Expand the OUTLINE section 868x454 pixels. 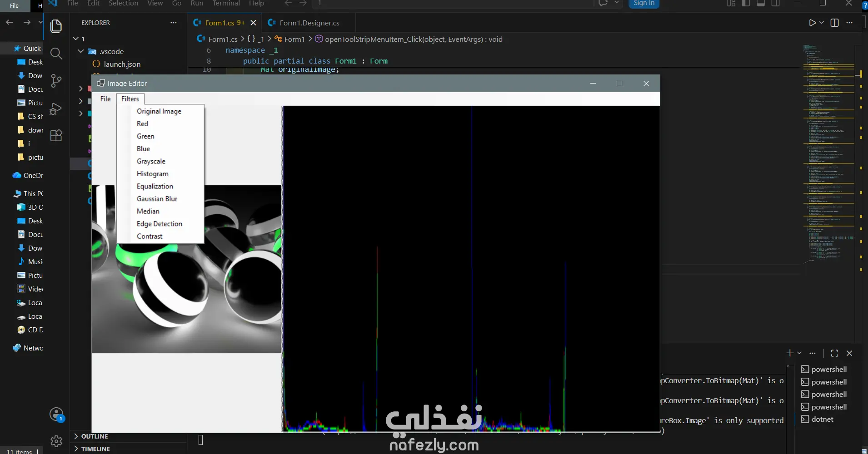(95, 436)
